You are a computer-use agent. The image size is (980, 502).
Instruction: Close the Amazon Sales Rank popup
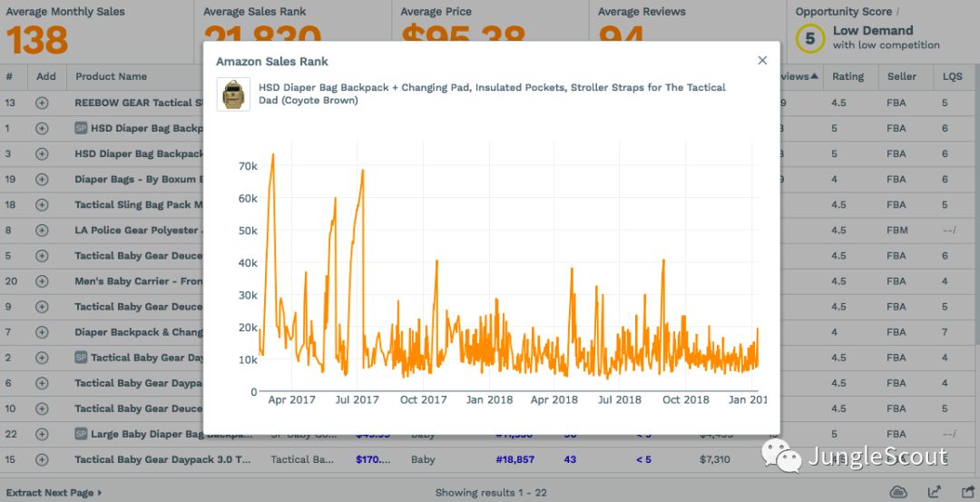coord(762,61)
